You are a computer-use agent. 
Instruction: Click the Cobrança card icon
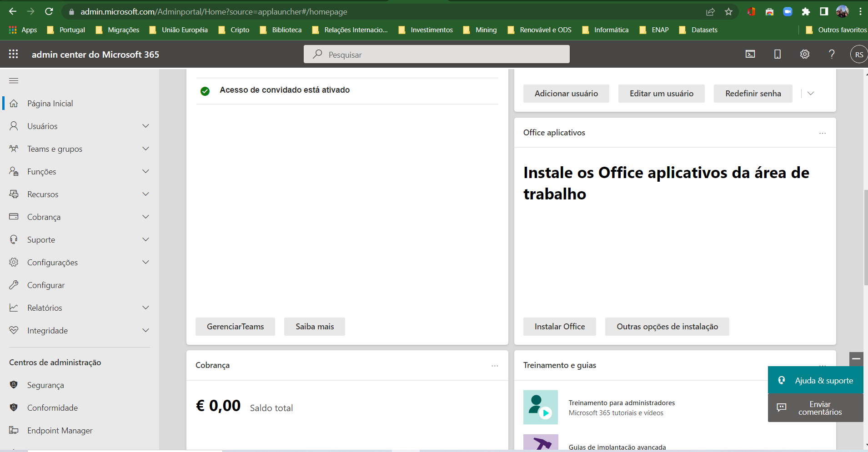click(x=14, y=217)
